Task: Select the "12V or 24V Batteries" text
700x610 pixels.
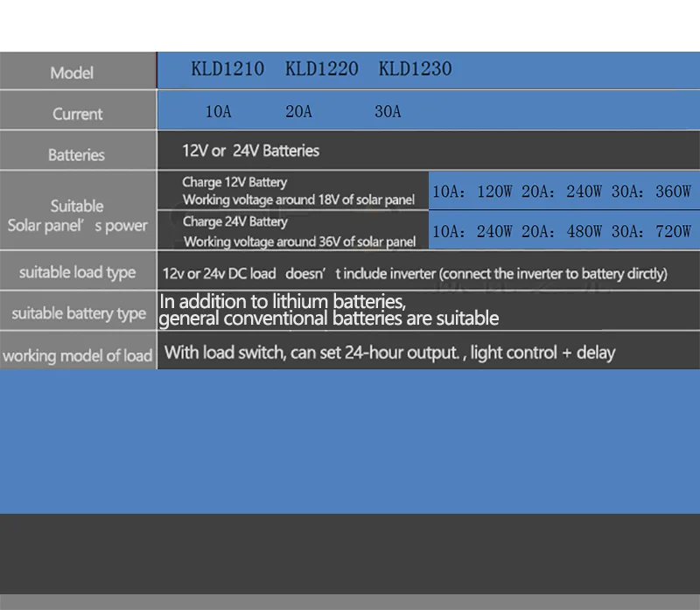Action: pyautogui.click(x=250, y=151)
